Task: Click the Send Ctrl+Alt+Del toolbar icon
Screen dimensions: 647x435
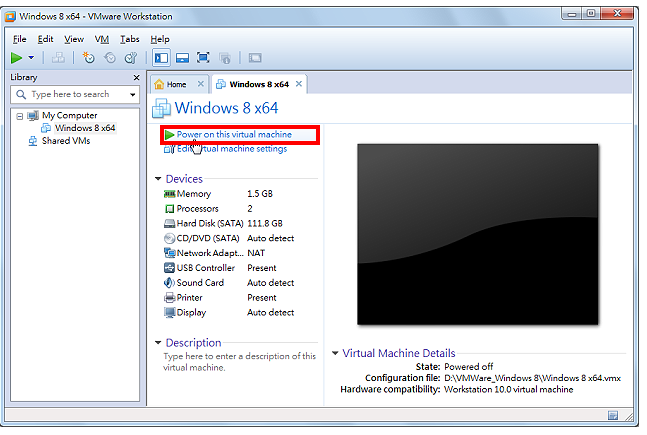Action: (58, 58)
